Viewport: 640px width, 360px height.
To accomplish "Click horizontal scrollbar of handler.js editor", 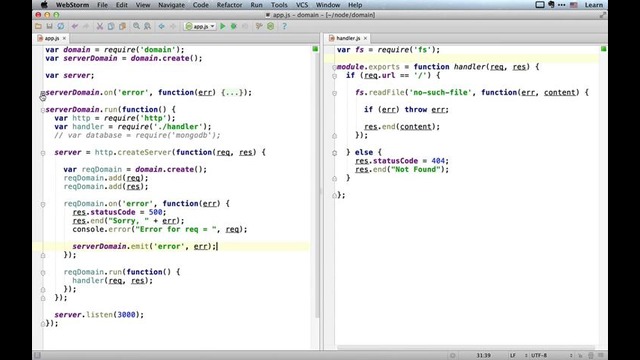I will [x=465, y=348].
